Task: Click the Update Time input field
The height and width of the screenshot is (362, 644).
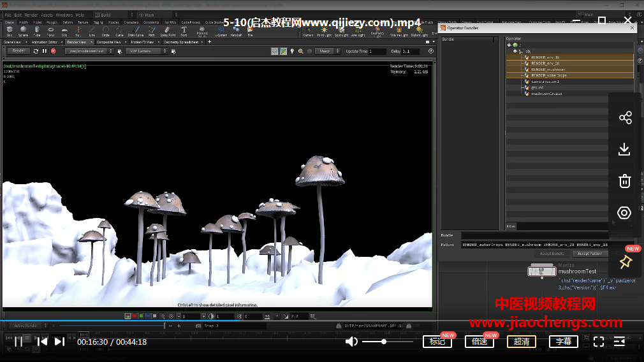Action: [x=377, y=51]
